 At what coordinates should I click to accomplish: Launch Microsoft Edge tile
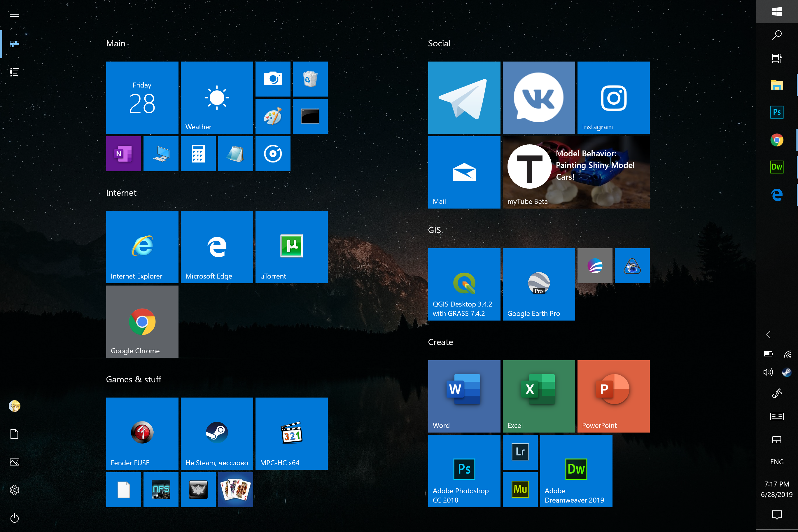(217, 247)
